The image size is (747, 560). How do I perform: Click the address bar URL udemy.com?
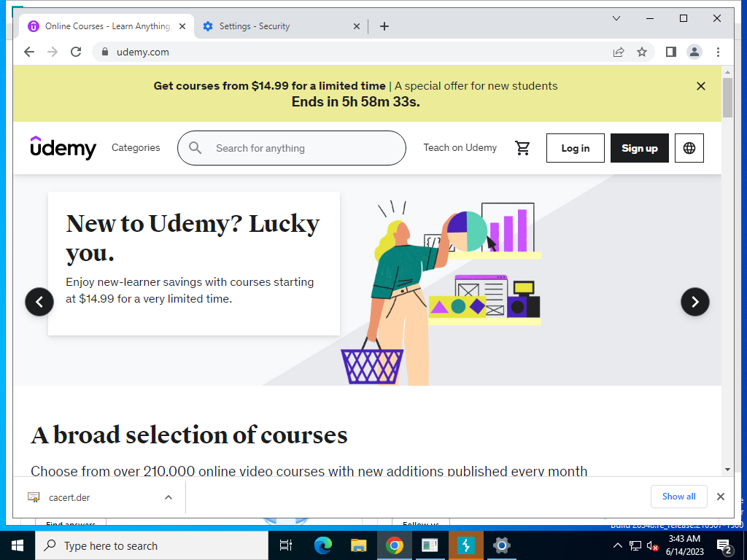tap(142, 52)
